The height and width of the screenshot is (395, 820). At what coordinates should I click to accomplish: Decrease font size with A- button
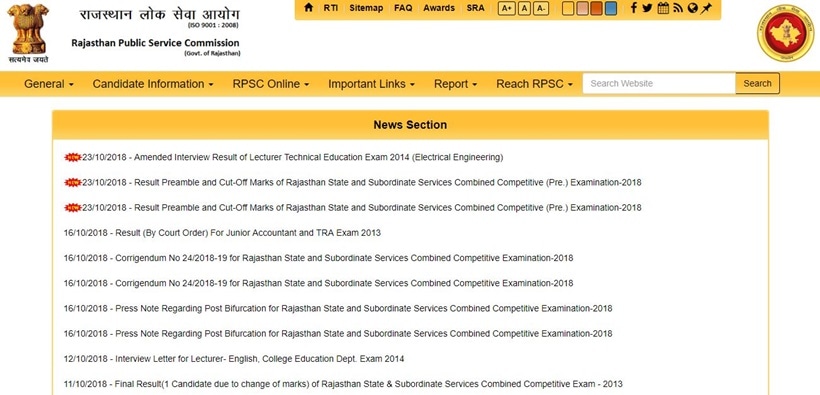[541, 8]
